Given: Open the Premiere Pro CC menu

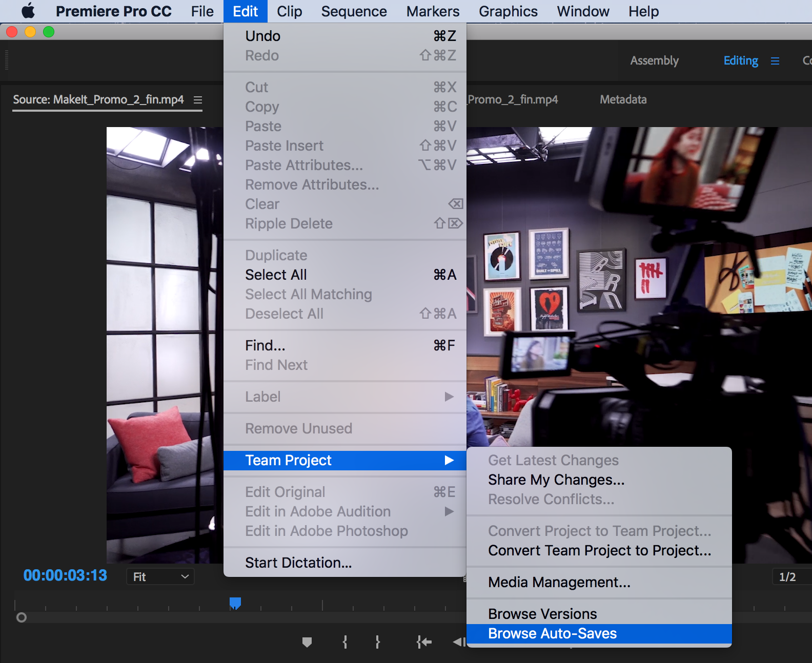Looking at the screenshot, I should tap(114, 11).
